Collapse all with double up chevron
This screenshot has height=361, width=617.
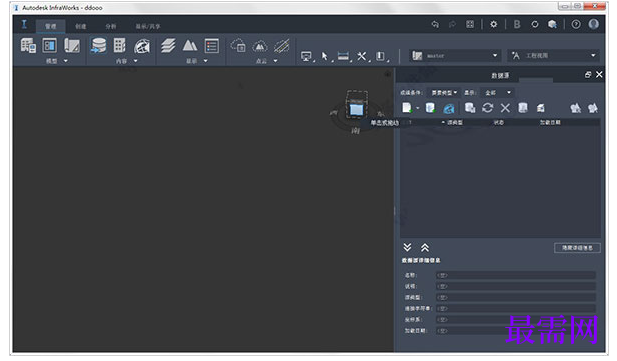[425, 248]
